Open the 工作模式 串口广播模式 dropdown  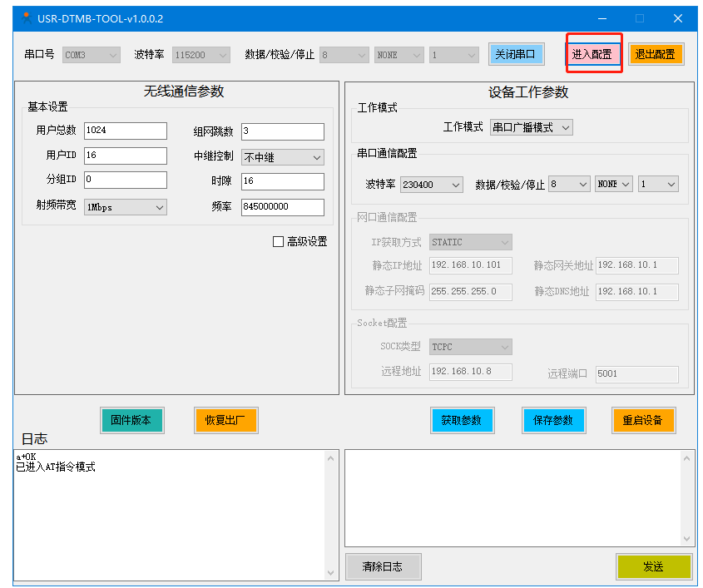coord(532,127)
